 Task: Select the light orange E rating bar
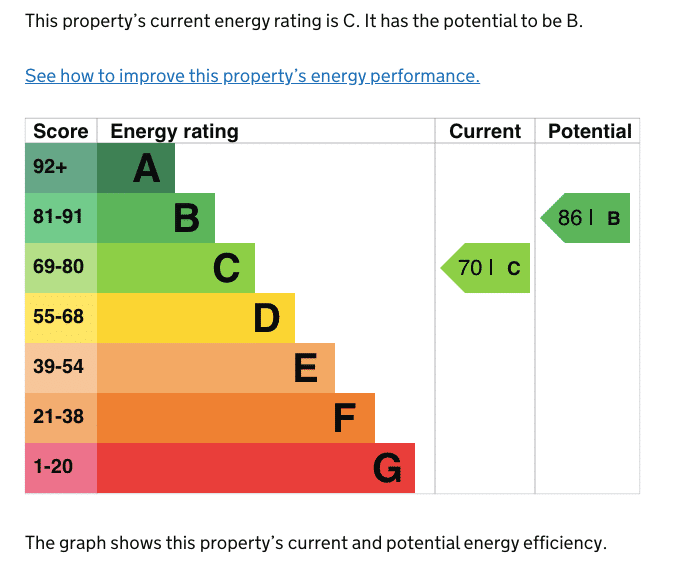pyautogui.click(x=216, y=368)
